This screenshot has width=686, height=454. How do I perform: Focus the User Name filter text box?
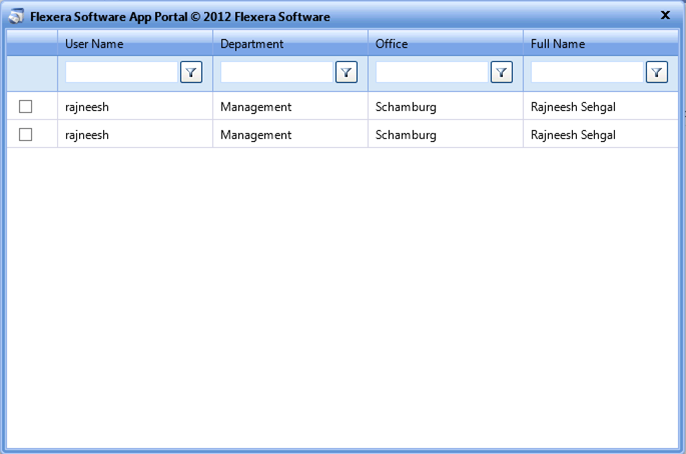pos(121,72)
